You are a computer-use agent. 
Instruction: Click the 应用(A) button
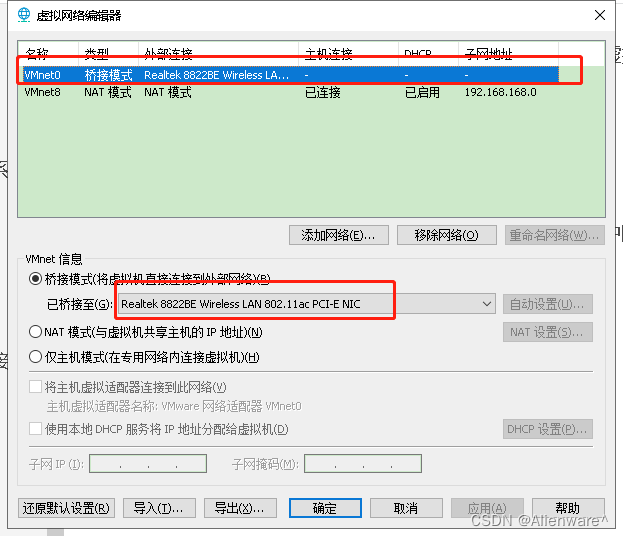487,508
